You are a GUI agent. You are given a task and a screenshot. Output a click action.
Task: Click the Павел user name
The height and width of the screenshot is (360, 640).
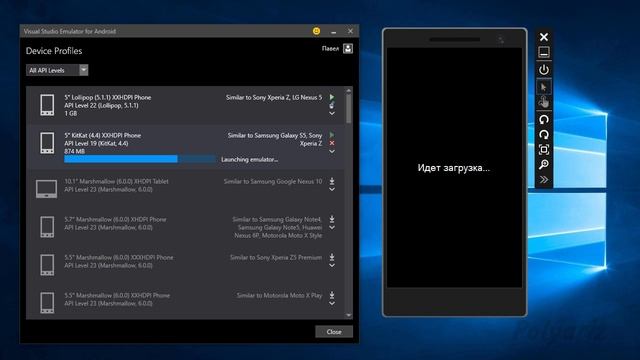(x=330, y=49)
